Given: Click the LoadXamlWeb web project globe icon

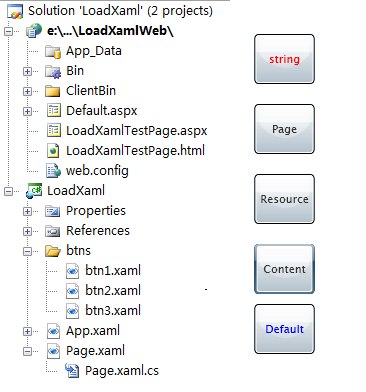Looking at the screenshot, I should 34,31.
